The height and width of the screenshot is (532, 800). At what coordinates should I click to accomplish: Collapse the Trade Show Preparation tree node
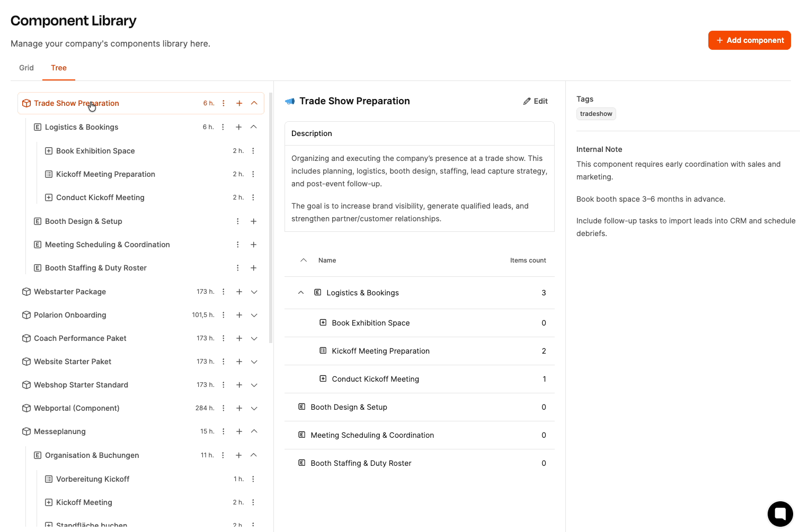click(254, 103)
